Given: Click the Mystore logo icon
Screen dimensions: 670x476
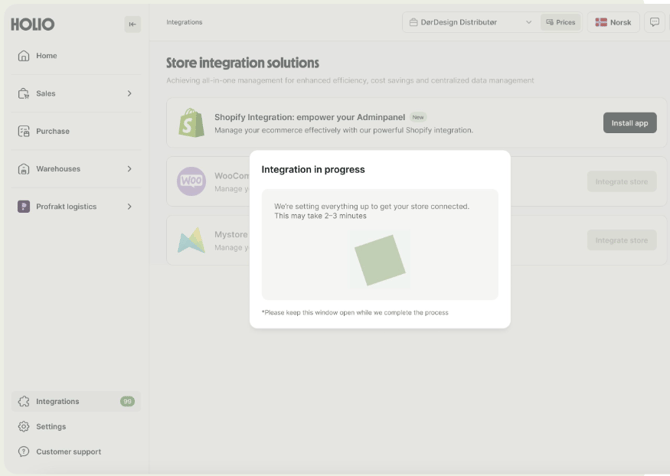Looking at the screenshot, I should coord(191,240).
